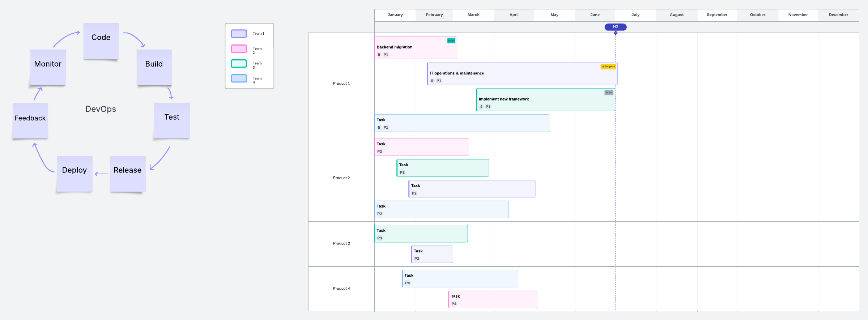Select the Team 3 green legend swatch
This screenshot has width=868, height=320.
[239, 64]
